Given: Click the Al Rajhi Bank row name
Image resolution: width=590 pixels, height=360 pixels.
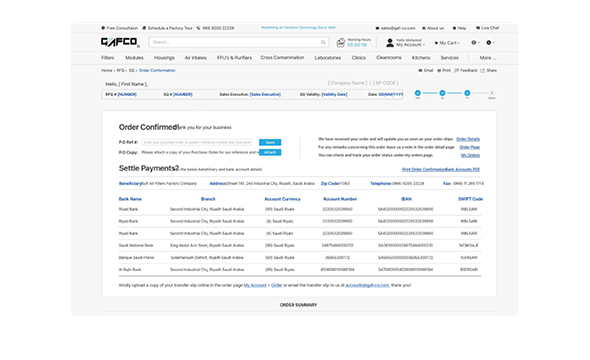Looking at the screenshot, I should [130, 270].
